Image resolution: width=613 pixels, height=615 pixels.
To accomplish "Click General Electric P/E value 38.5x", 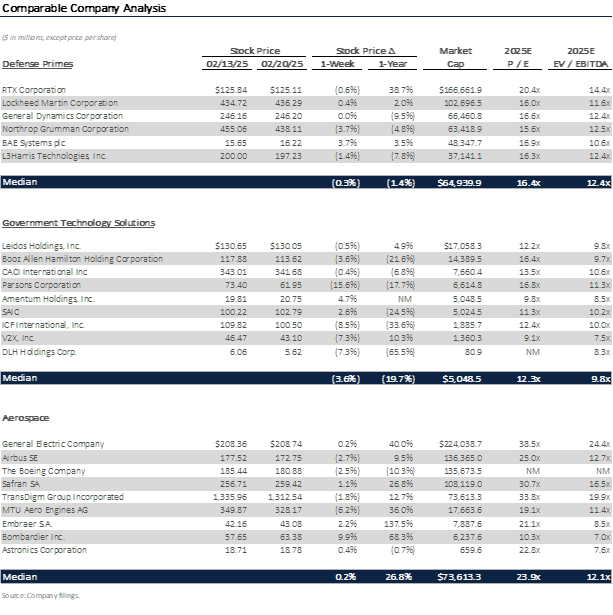I will pos(529,444).
